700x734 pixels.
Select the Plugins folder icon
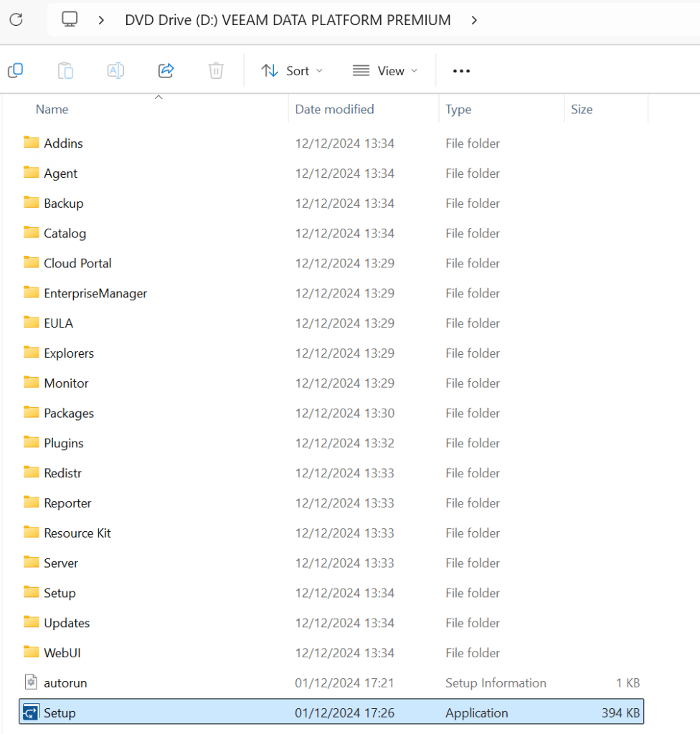(32, 442)
